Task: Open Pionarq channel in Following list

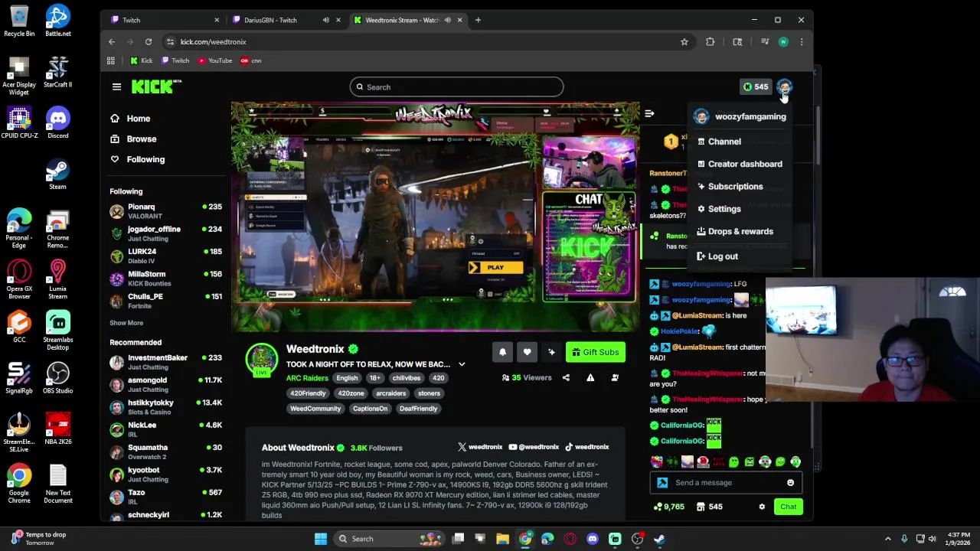Action: pyautogui.click(x=165, y=211)
